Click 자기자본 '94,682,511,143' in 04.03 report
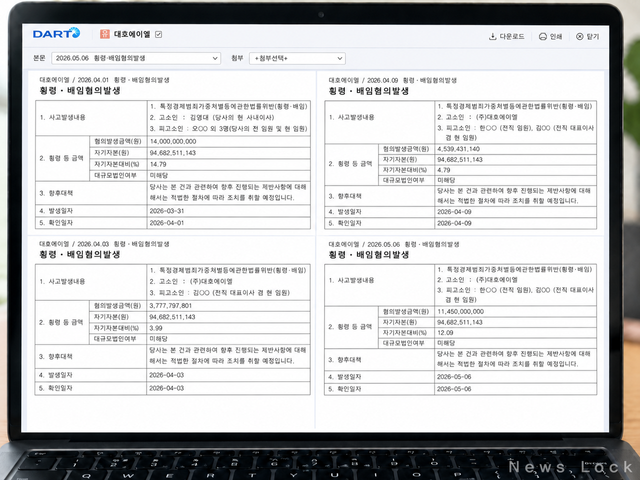640x480 pixels. click(172, 317)
